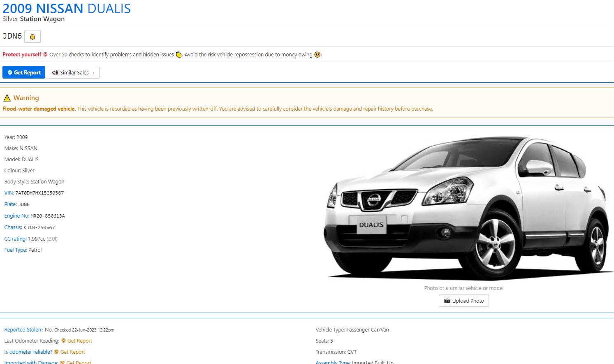
Task: Click the blue Get Report button
Action: coord(24,72)
